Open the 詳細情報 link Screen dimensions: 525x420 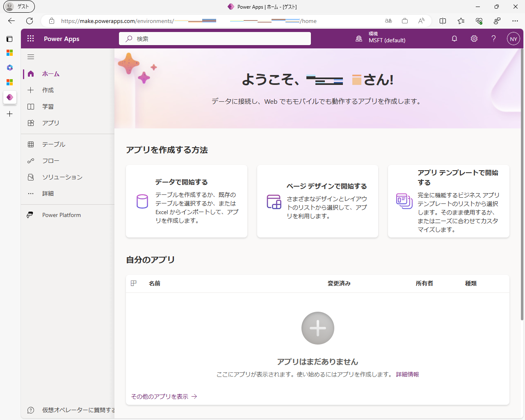(408, 374)
